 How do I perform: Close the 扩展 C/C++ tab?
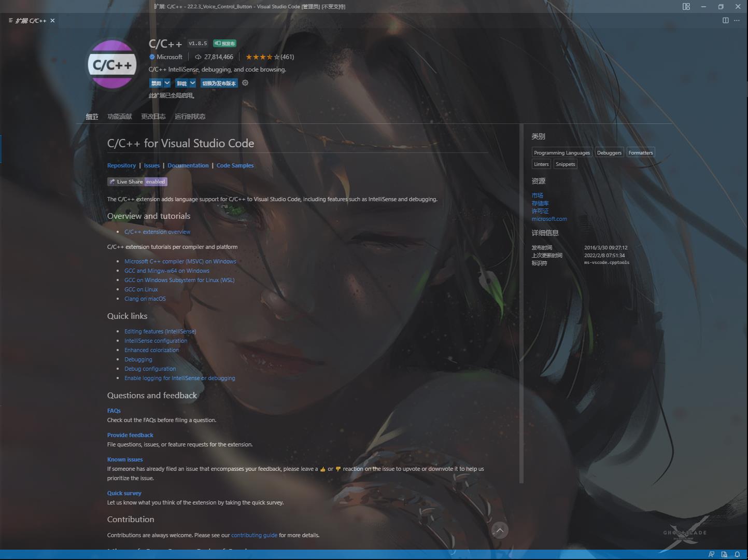click(52, 21)
